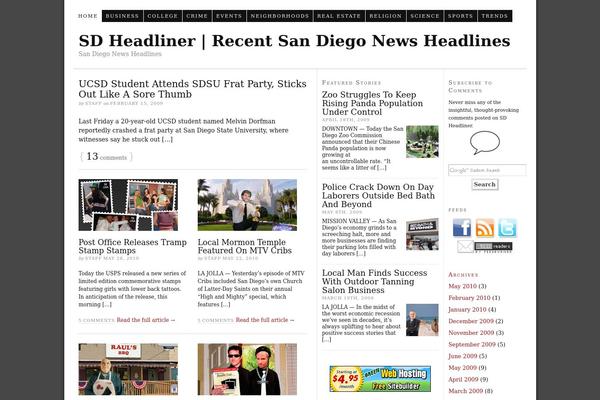Open the Science category tab
Image resolution: width=600 pixels, height=400 pixels.
point(425,16)
